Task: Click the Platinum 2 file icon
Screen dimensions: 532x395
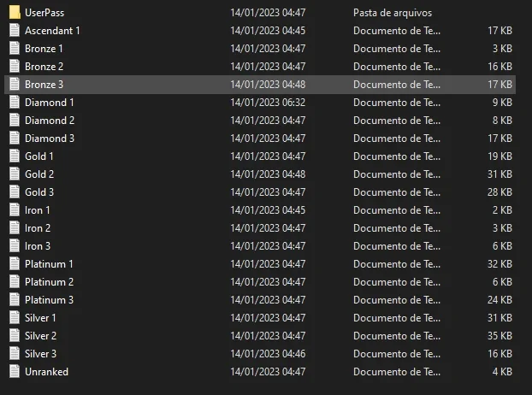Action: click(15, 282)
